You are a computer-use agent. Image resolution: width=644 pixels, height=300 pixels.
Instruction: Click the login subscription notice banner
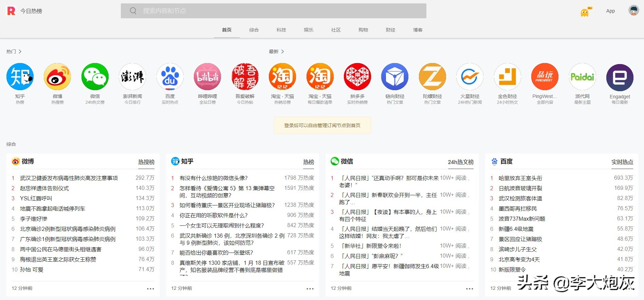pyautogui.click(x=323, y=125)
